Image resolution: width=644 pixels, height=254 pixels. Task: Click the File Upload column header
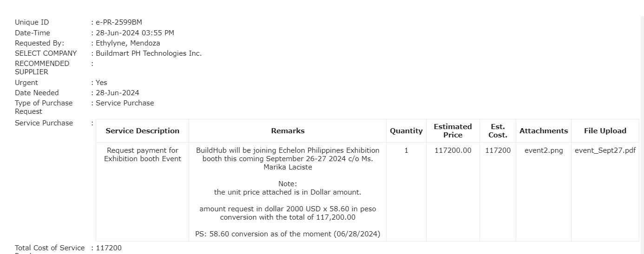(605, 131)
